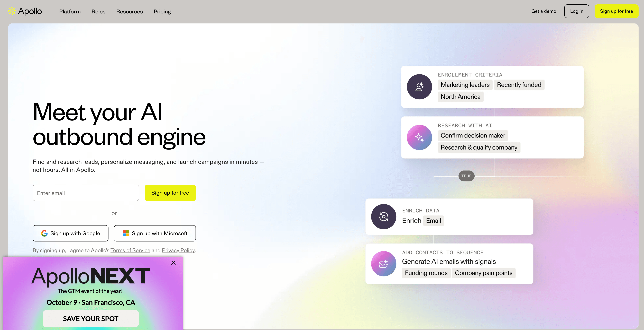Click the Company pain points tag
The width and height of the screenshot is (644, 330).
pos(484,273)
